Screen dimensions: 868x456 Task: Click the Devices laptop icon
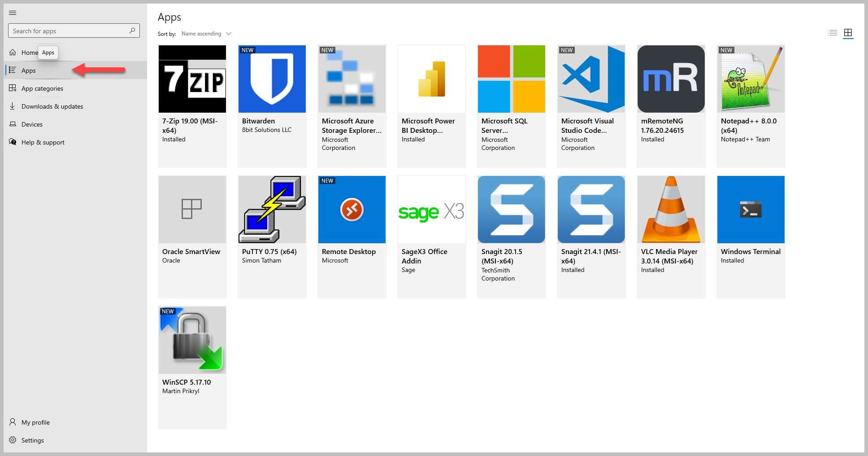coord(13,124)
